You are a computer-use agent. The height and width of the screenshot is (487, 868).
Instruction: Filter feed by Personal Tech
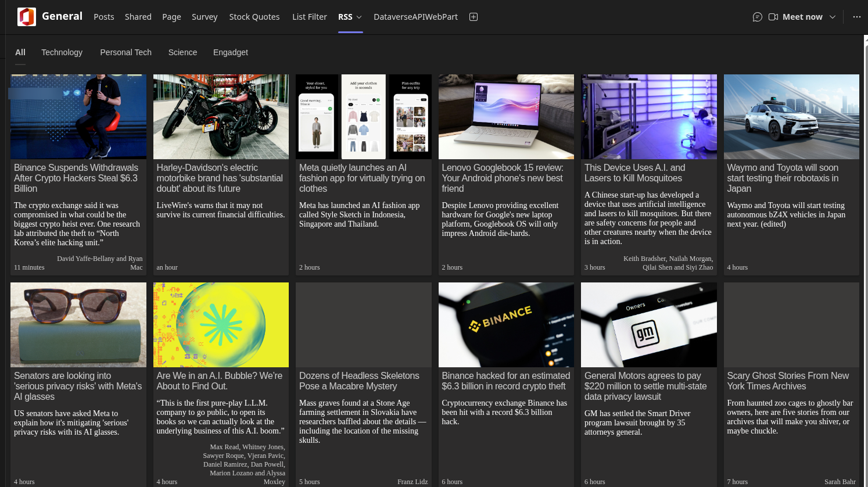tap(125, 52)
